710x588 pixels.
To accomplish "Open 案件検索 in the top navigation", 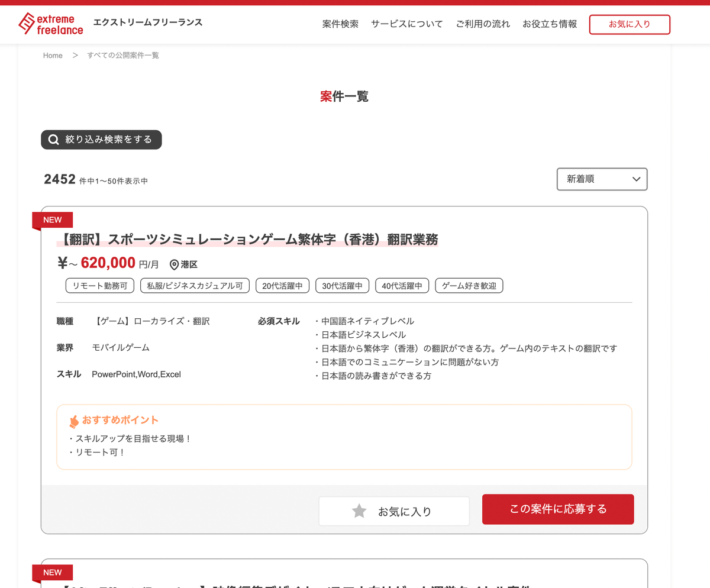I will [x=340, y=24].
